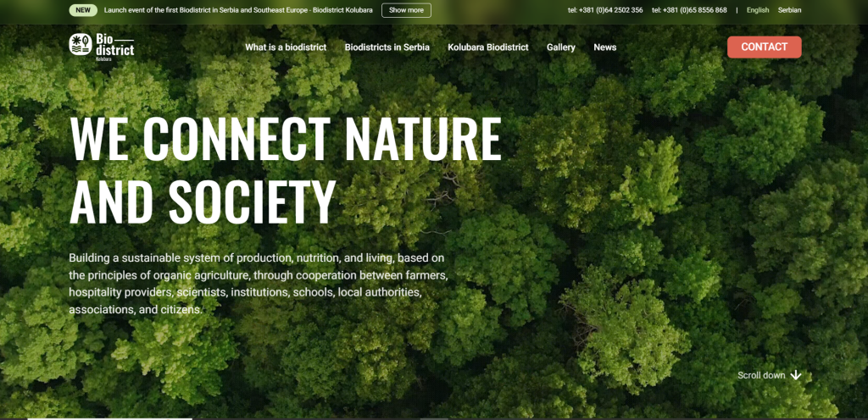Click the green NEW badge
Viewport: 868px width, 420px height.
[x=83, y=10]
